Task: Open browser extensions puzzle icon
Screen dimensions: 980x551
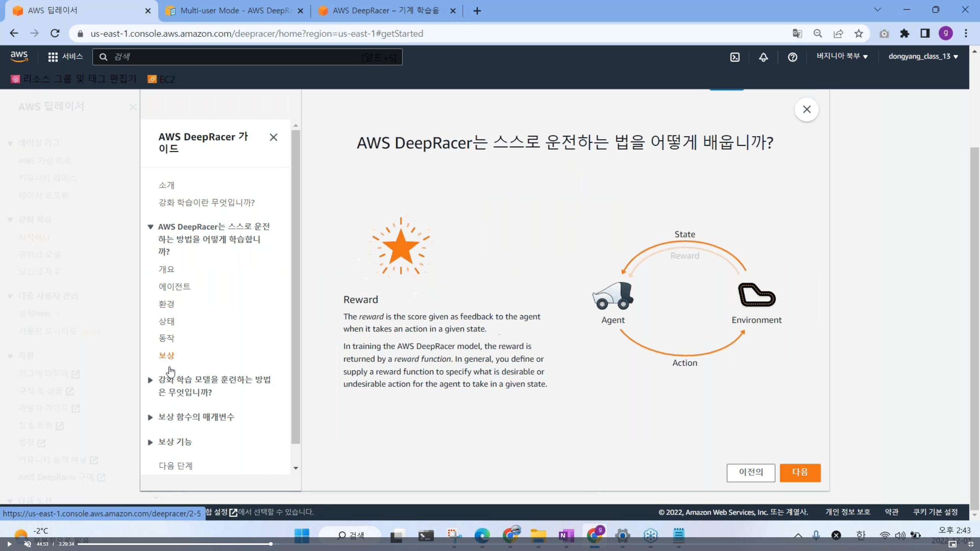Action: pyautogui.click(x=905, y=34)
